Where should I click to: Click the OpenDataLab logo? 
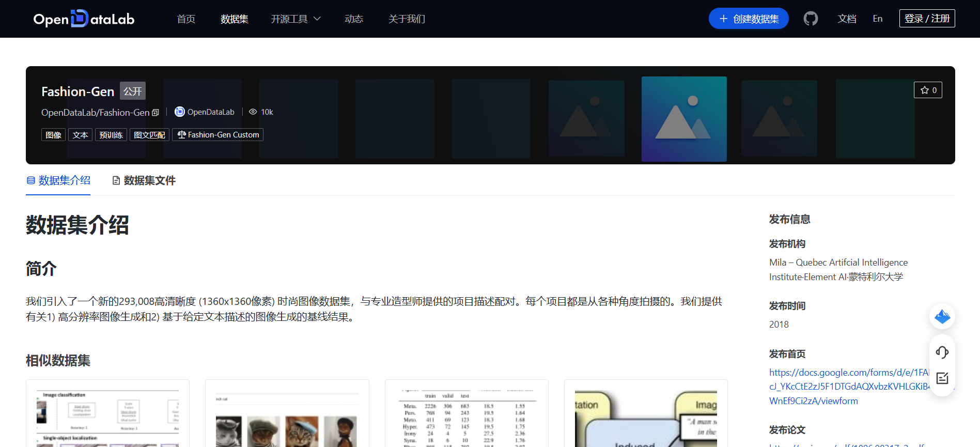[x=84, y=19]
